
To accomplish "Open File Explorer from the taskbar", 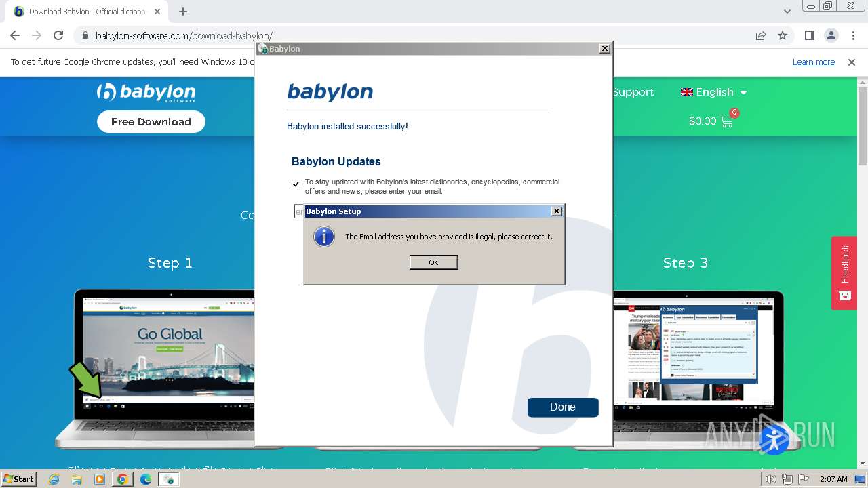I will coord(77,479).
